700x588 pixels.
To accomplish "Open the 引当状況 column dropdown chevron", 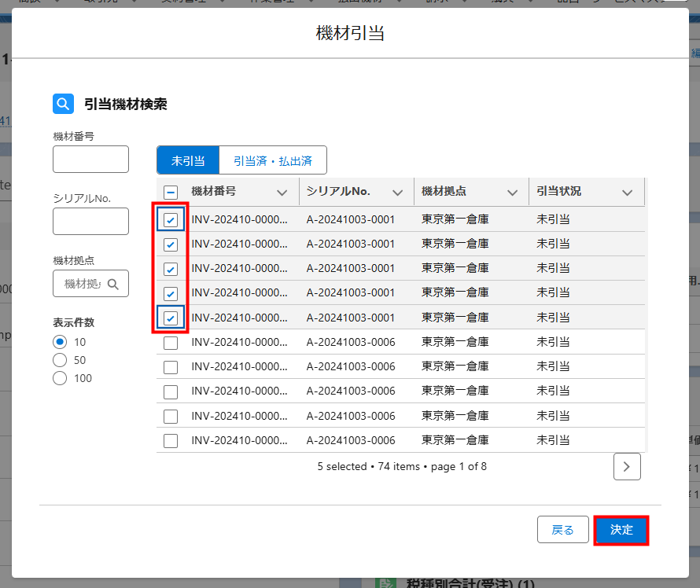I will (x=627, y=193).
